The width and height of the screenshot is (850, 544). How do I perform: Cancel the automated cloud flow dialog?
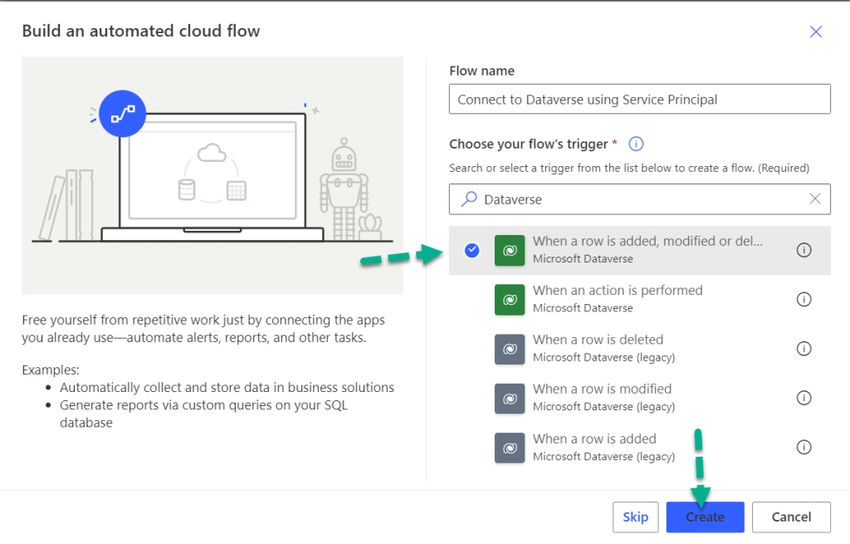click(791, 517)
